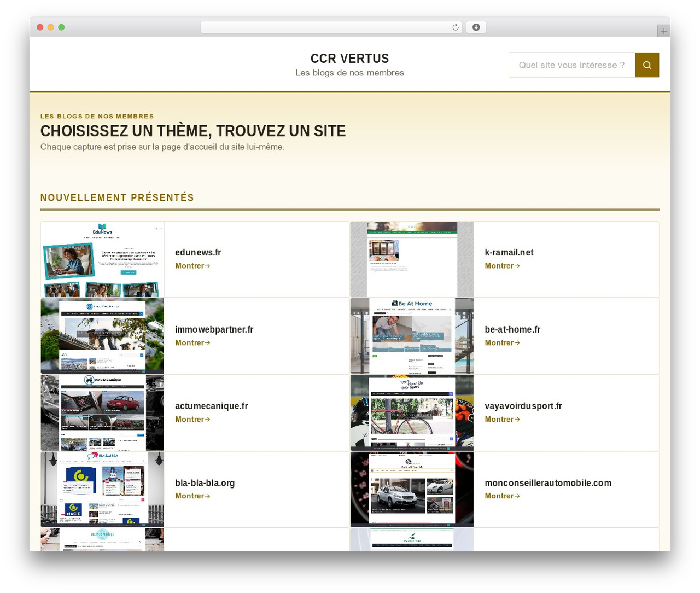View the edunews.fr screenshot thumbnail
700x593 pixels.
click(102, 259)
